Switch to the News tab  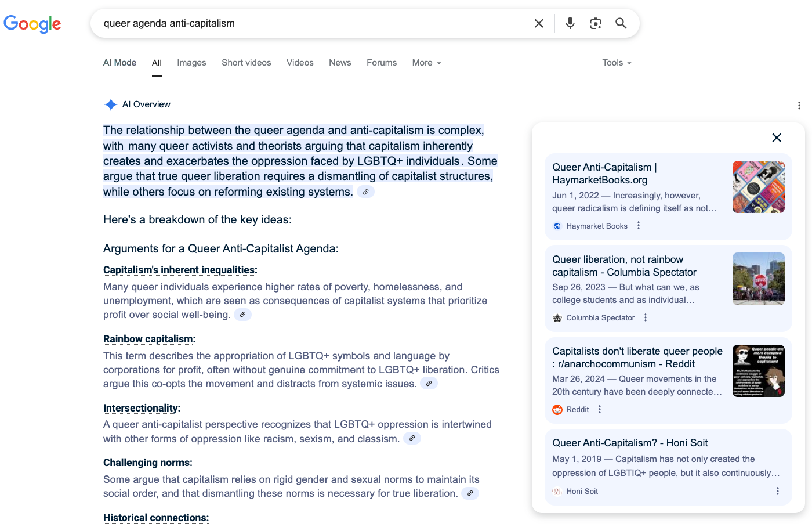[x=340, y=63]
